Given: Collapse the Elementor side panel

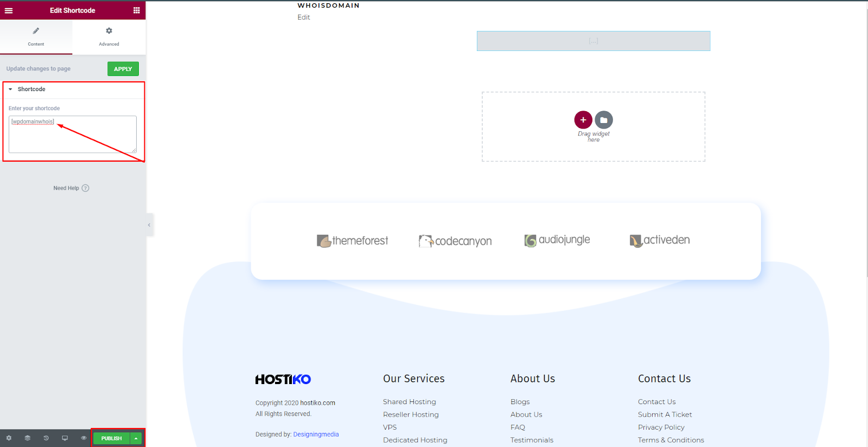Looking at the screenshot, I should (149, 225).
